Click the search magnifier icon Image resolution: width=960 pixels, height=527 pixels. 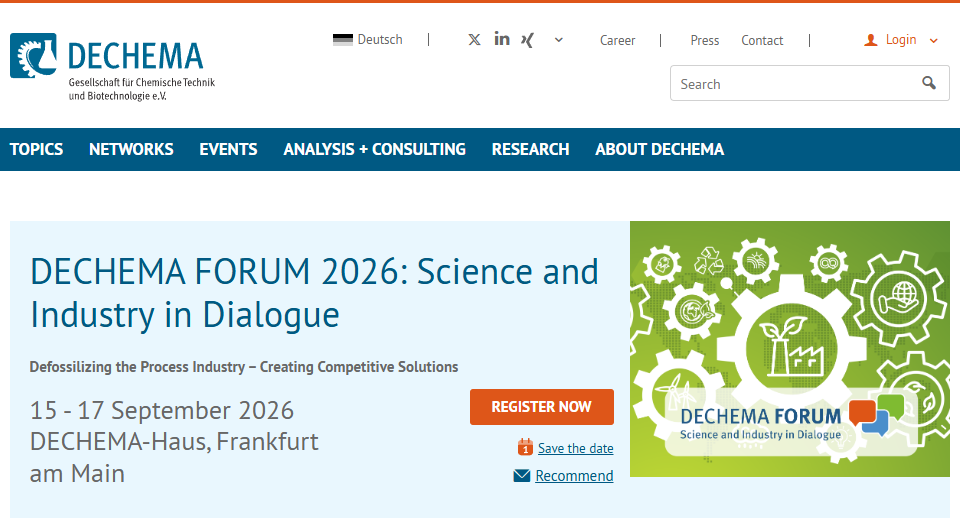929,83
